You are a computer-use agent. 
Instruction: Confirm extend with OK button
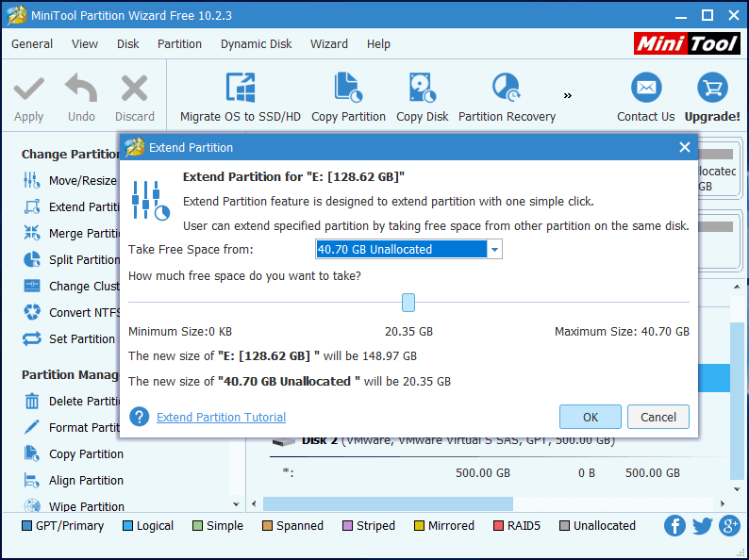[x=591, y=417]
